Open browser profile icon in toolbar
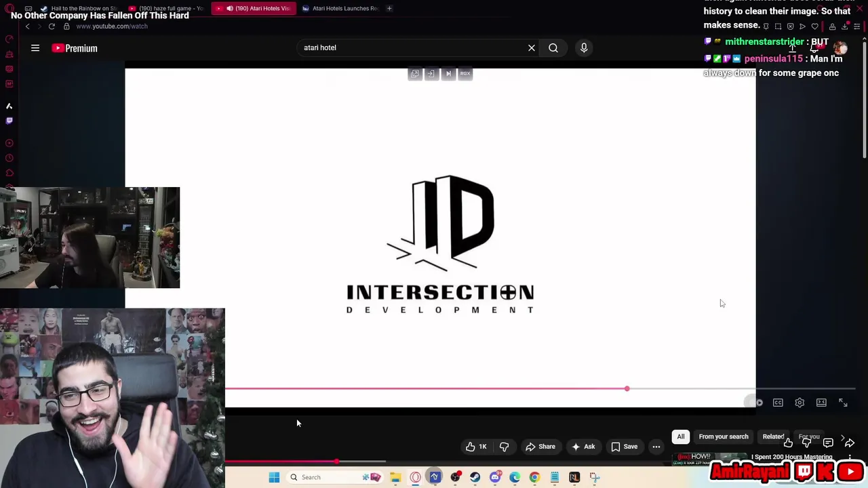The width and height of the screenshot is (868, 488). [x=833, y=26]
